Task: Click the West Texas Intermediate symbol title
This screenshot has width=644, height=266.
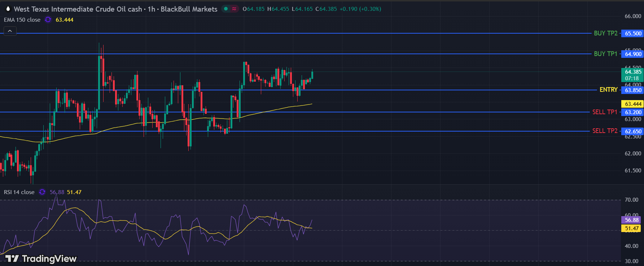Action: 78,9
